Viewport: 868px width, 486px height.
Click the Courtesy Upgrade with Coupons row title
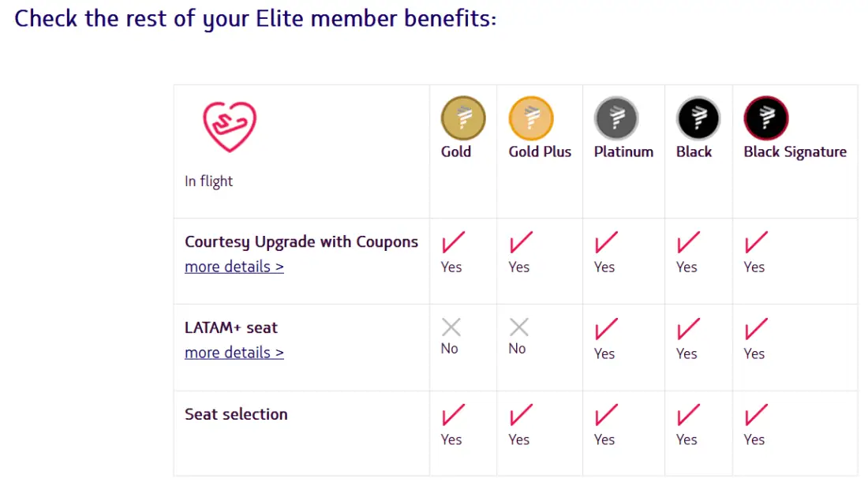pos(301,242)
